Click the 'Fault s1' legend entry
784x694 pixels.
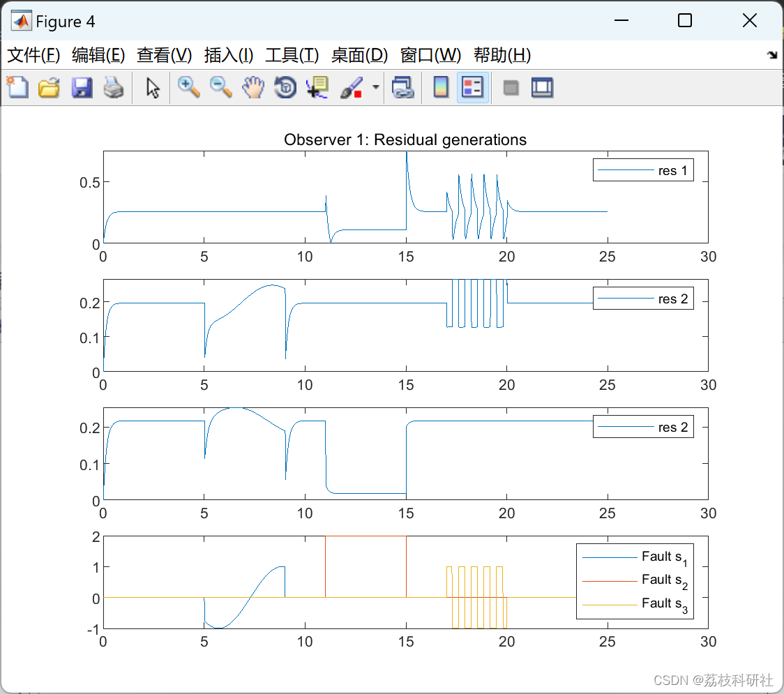pos(635,557)
